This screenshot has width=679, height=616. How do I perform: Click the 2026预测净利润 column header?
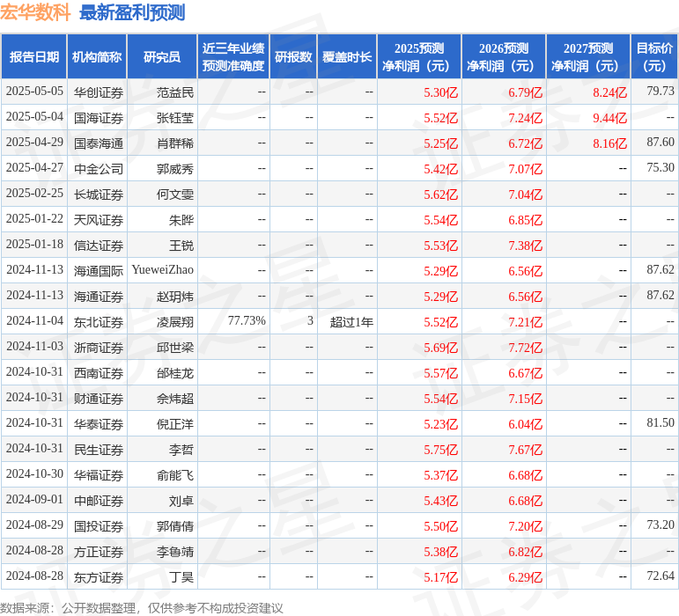[504, 56]
